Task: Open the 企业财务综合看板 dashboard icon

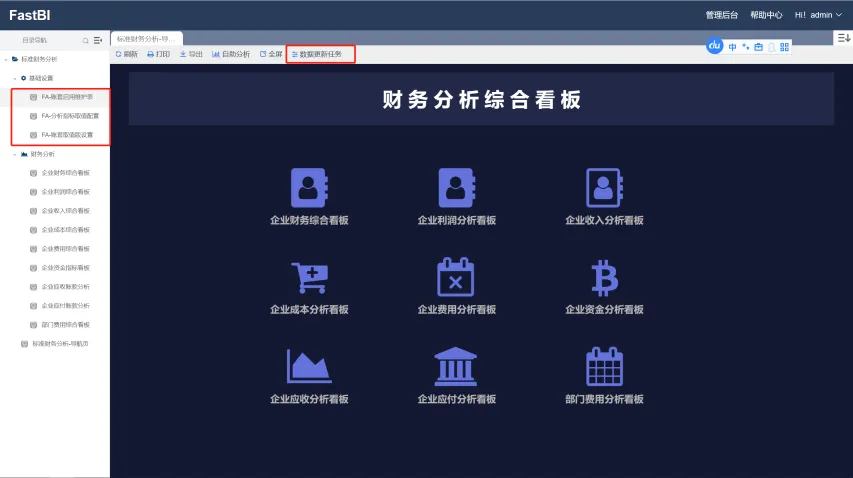Action: [x=308, y=188]
